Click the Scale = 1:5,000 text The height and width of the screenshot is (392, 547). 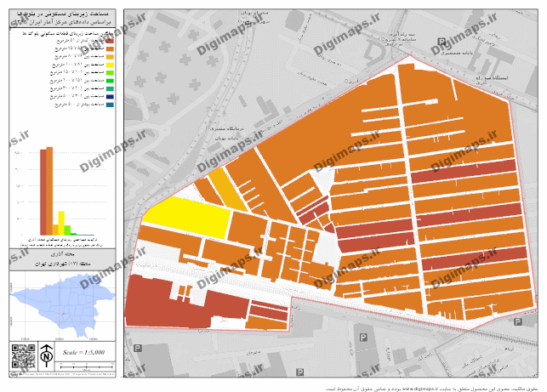(83, 352)
